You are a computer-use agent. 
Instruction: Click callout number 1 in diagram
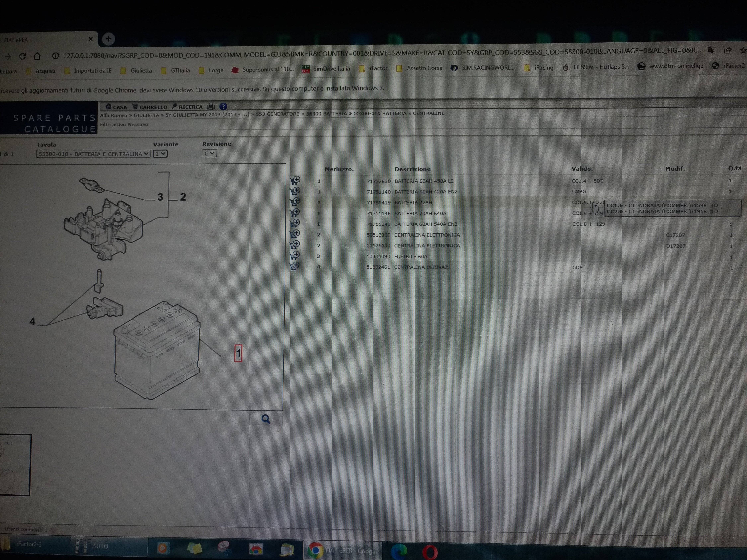(x=238, y=353)
